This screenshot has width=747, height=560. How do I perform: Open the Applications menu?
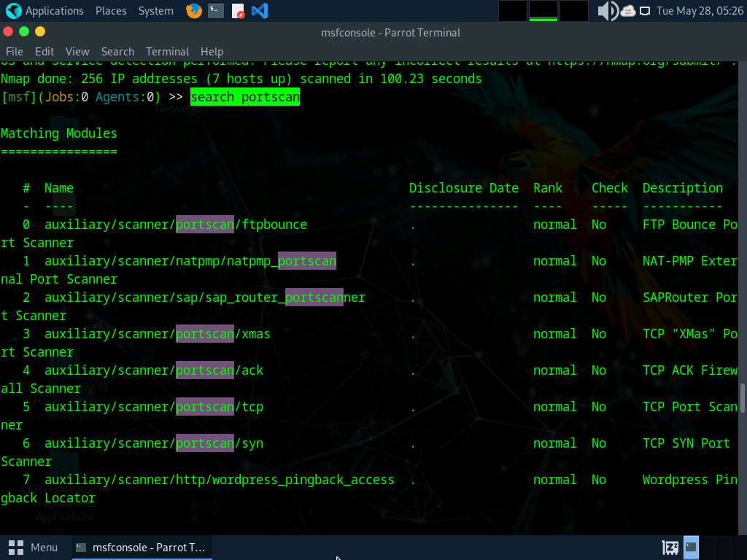click(x=45, y=11)
